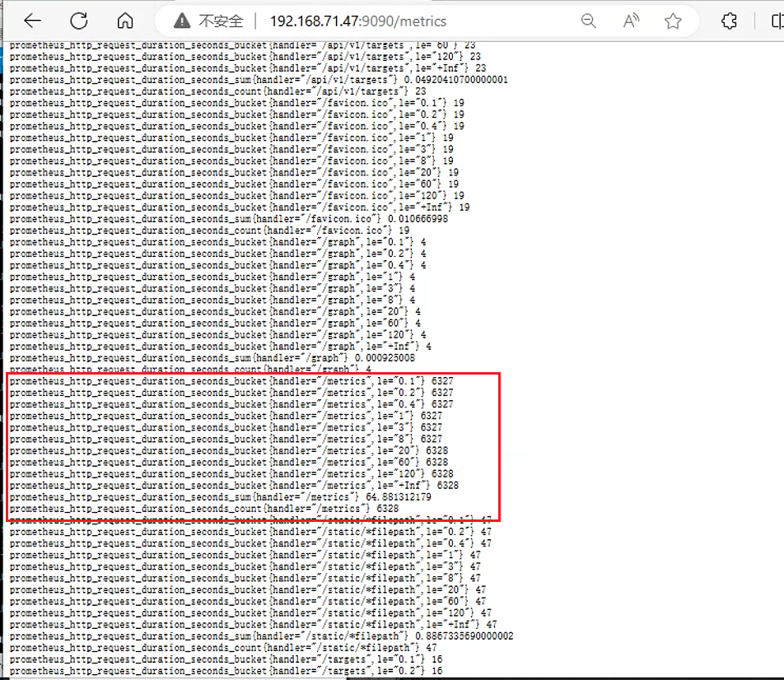Select the /graph le="+Inf" bucket line

pos(221,346)
